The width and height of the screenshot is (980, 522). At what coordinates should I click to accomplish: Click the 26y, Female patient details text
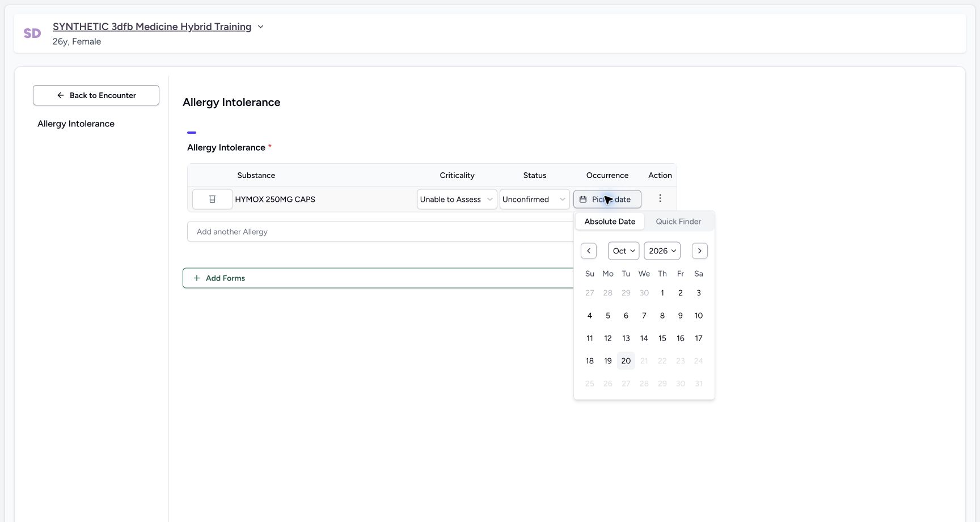(x=77, y=41)
